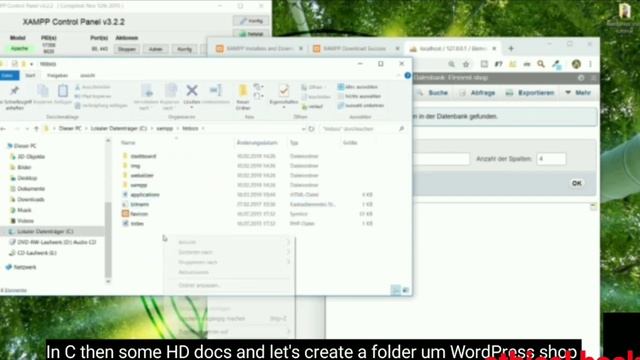
Task: Click the Kopieren icon in ribbon
Action: pyautogui.click(x=42, y=91)
